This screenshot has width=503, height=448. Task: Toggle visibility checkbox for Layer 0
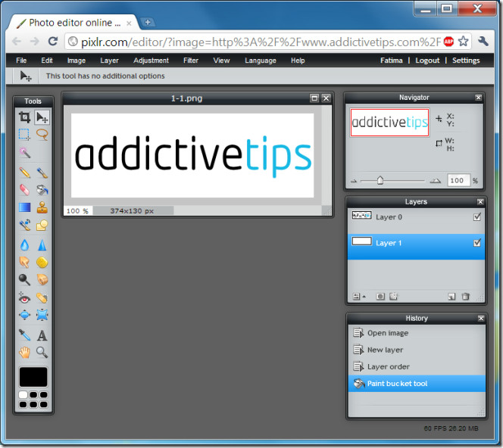click(477, 217)
